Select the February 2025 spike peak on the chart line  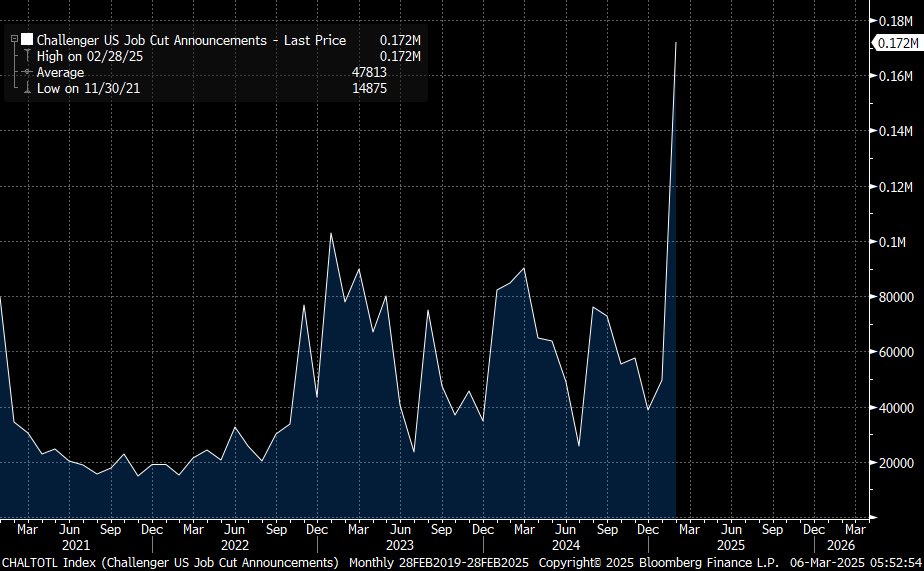pyautogui.click(x=675, y=43)
